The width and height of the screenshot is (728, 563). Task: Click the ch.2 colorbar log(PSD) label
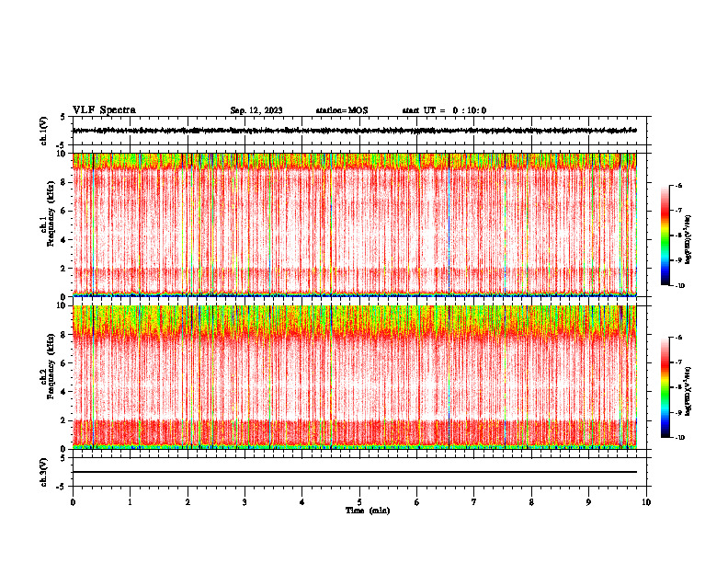point(688,391)
